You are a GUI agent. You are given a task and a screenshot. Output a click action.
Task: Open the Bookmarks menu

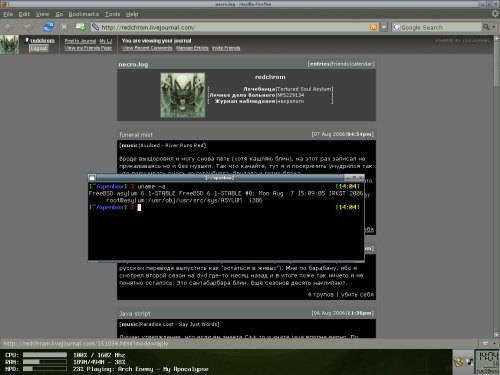click(84, 14)
